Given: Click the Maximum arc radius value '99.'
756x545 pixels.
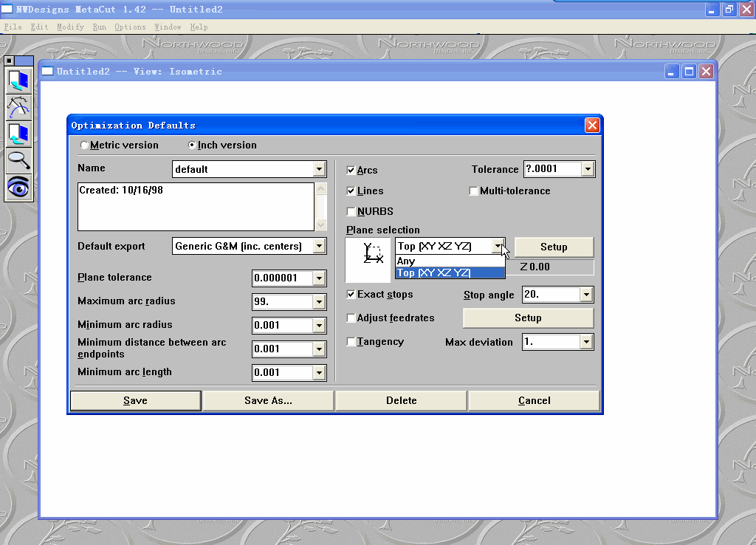Looking at the screenshot, I should pos(283,302).
